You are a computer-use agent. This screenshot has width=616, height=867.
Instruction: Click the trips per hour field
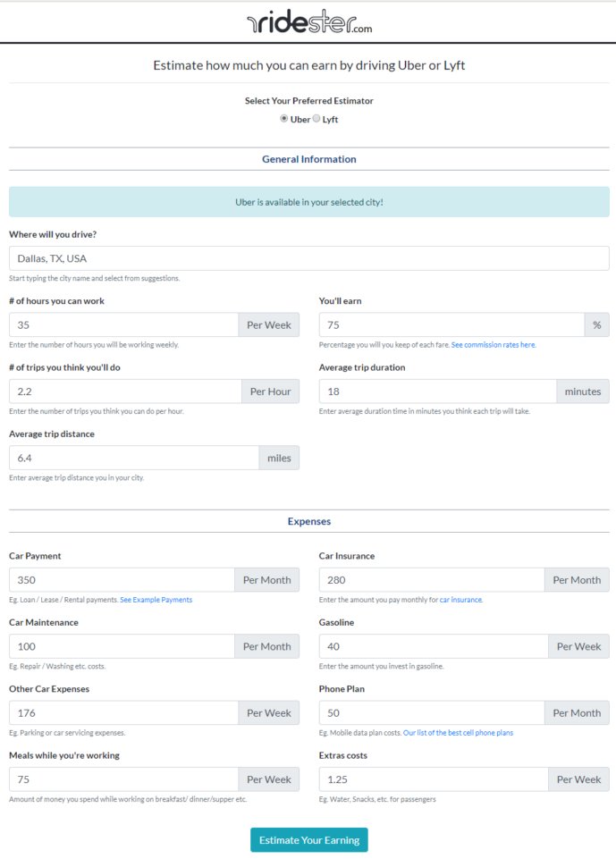tap(122, 391)
